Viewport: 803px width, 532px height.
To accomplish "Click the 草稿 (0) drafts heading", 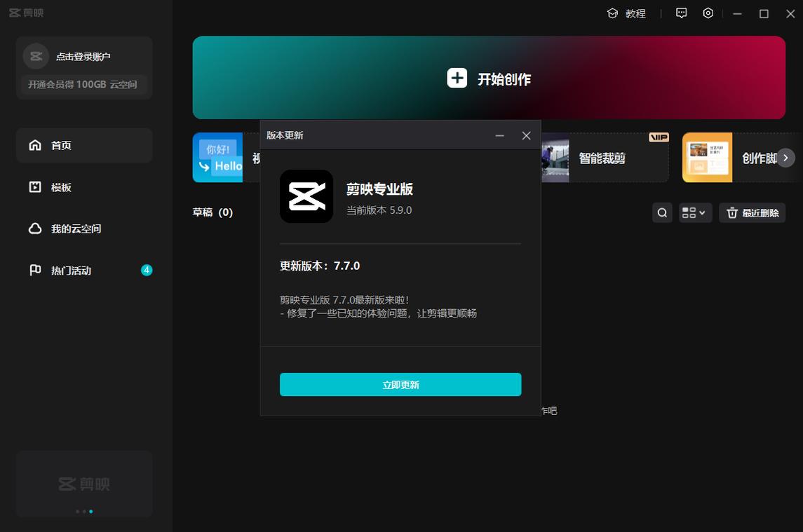I will tap(212, 212).
